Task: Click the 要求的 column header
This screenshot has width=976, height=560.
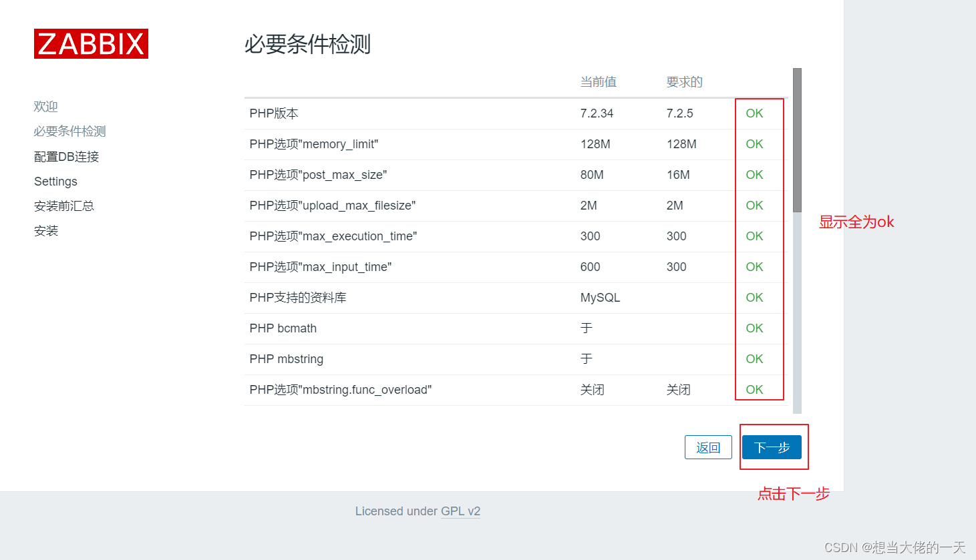Action: pos(685,82)
